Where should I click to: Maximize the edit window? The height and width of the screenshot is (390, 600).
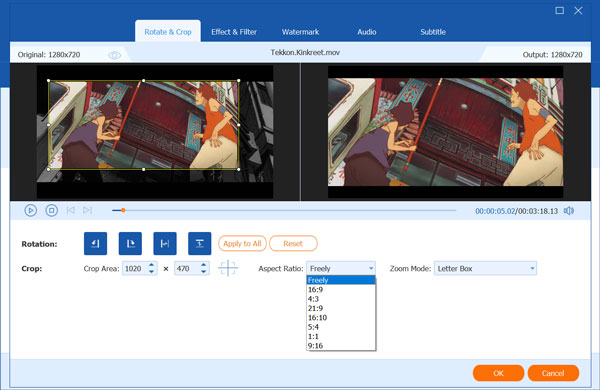click(559, 11)
